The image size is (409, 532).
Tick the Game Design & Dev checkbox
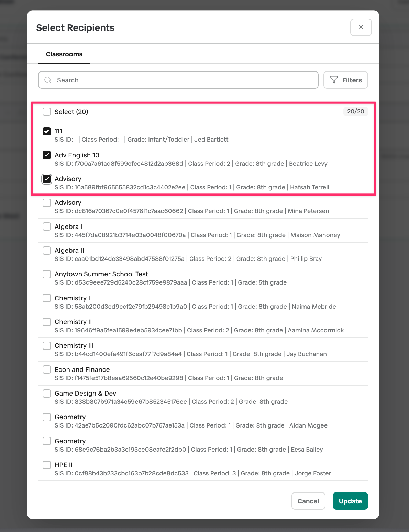pyautogui.click(x=47, y=394)
